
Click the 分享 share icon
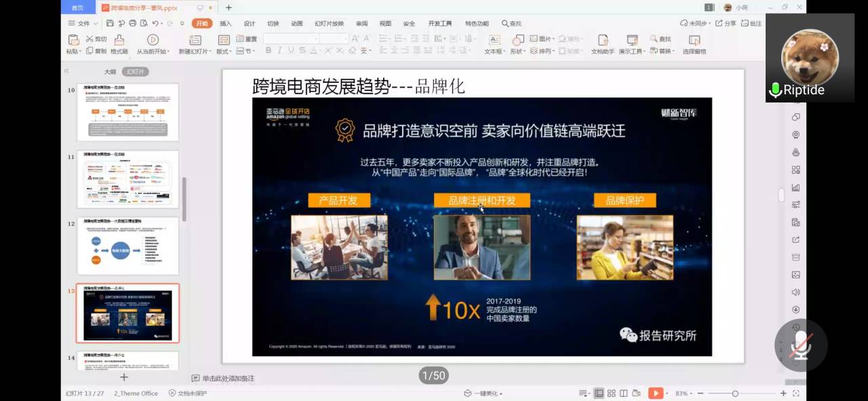(x=725, y=23)
